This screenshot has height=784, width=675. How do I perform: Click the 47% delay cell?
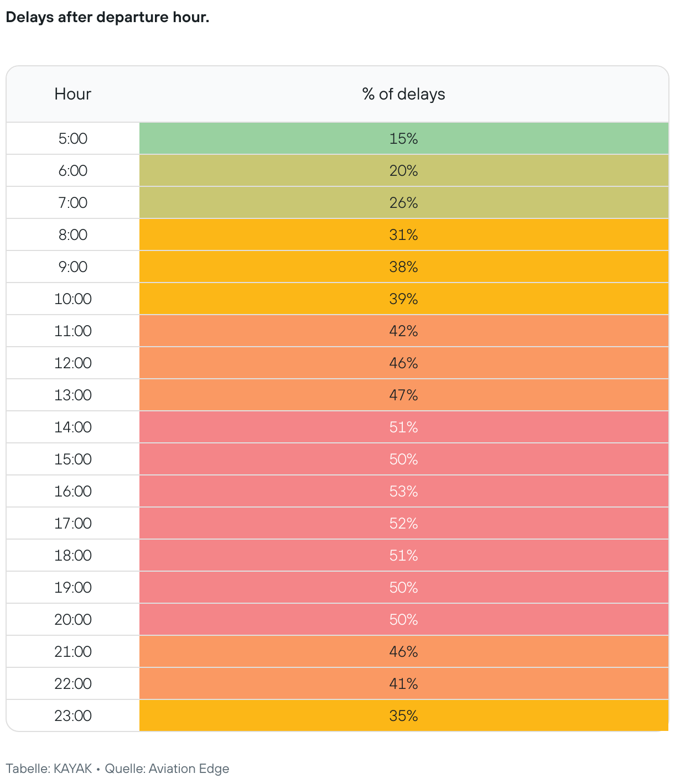point(403,395)
